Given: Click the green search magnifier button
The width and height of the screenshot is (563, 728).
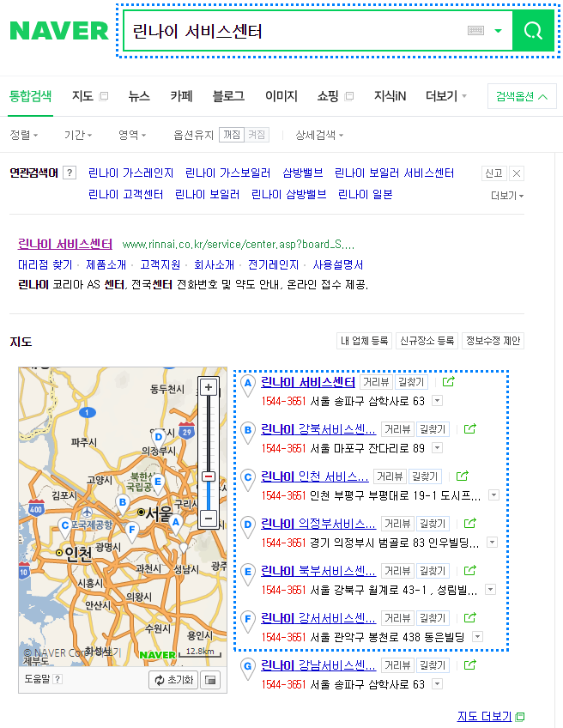Looking at the screenshot, I should 533,31.
